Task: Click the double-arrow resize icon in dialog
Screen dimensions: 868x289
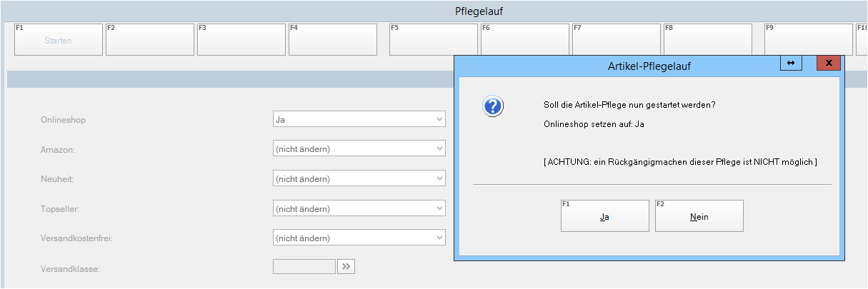Action: click(791, 63)
